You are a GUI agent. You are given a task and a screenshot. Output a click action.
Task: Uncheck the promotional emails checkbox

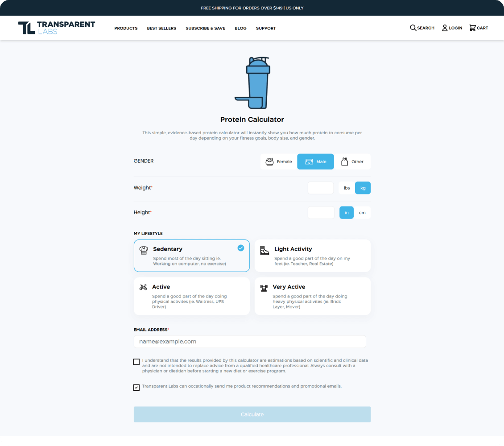[x=136, y=388]
